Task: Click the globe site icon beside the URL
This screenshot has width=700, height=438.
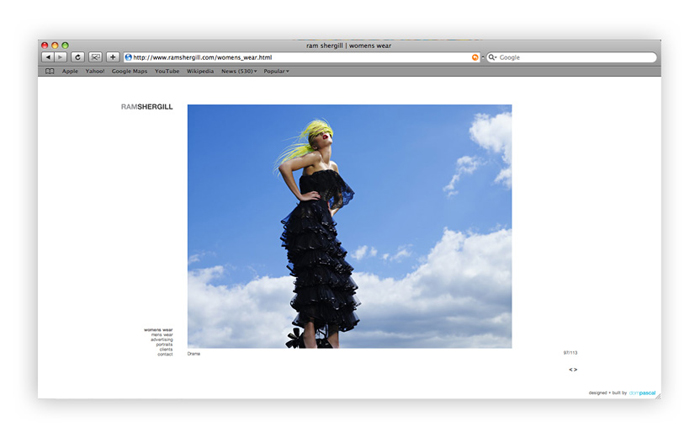Action: tap(129, 57)
